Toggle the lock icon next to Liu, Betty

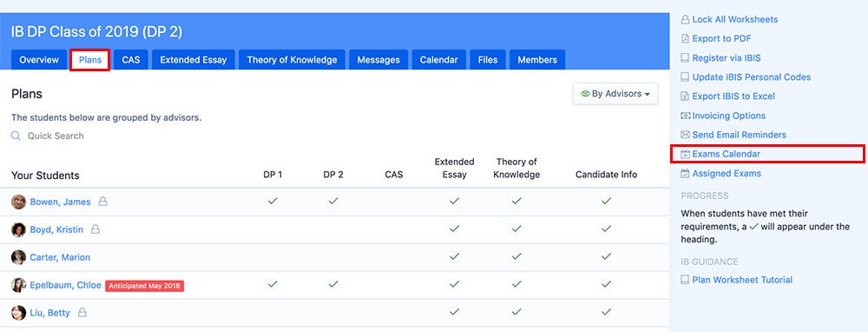click(x=82, y=313)
